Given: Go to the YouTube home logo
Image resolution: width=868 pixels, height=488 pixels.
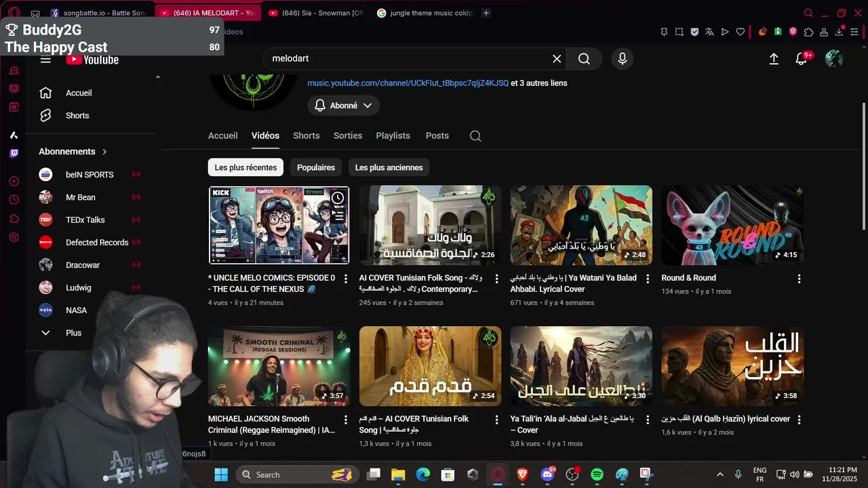Looking at the screenshot, I should [92, 60].
